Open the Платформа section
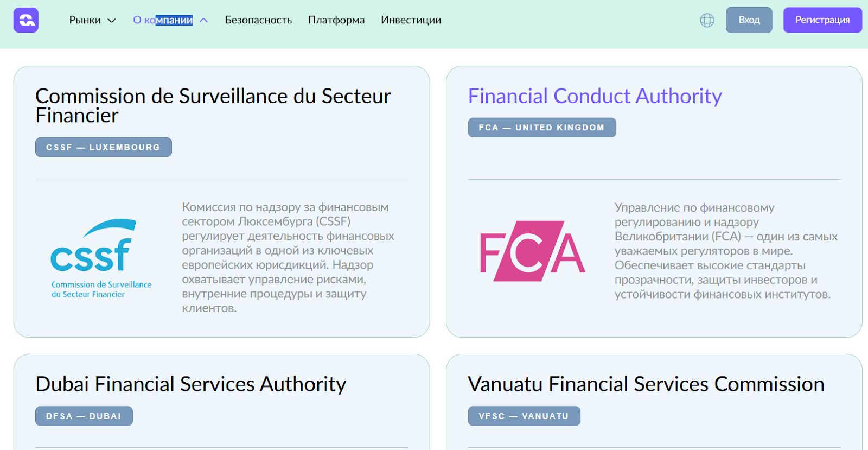The image size is (868, 450). pos(336,20)
